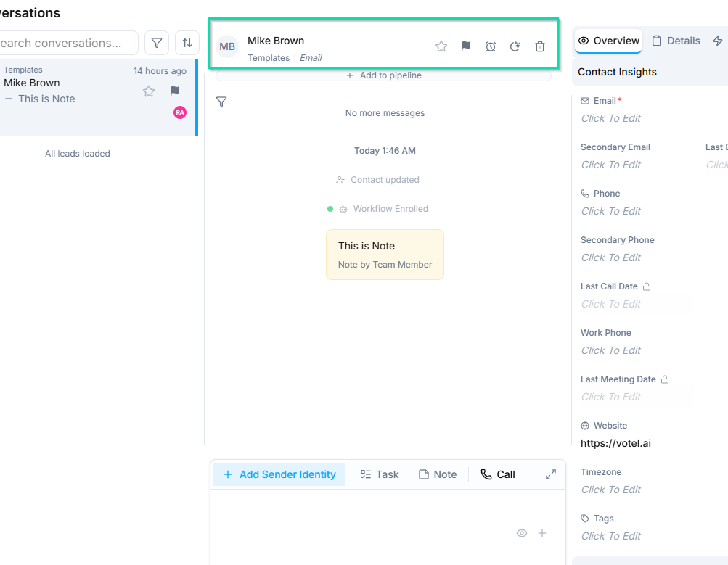Image resolution: width=728 pixels, height=565 pixels.
Task: Switch to the Details tab
Action: click(x=676, y=41)
